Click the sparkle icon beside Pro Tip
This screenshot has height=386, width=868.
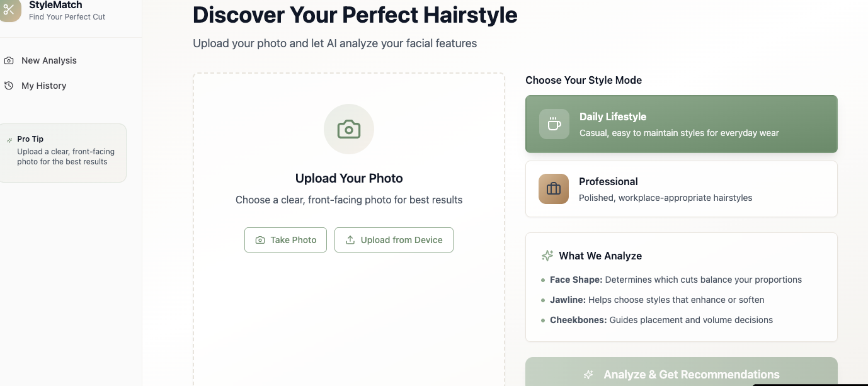click(x=9, y=139)
